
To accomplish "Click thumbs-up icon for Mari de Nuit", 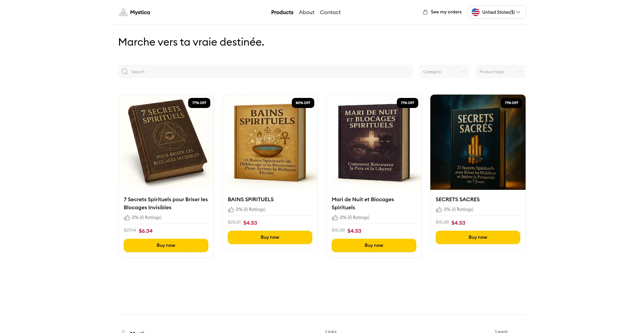I will (335, 218).
